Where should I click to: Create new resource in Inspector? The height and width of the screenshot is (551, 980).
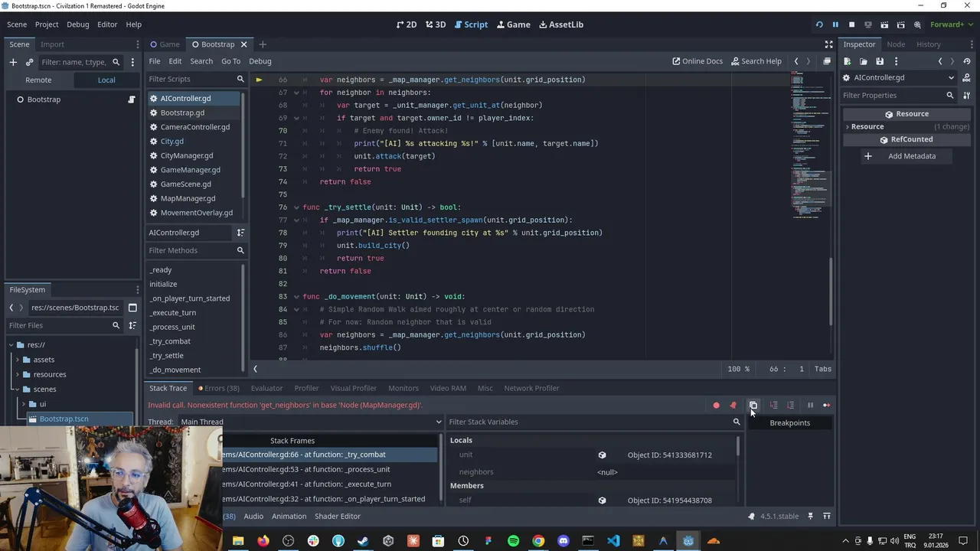[848, 61]
